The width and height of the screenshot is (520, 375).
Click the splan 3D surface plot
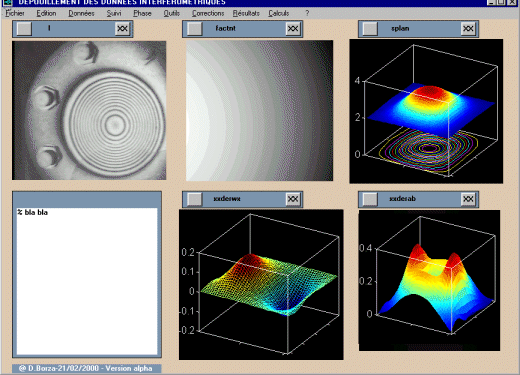(426, 111)
